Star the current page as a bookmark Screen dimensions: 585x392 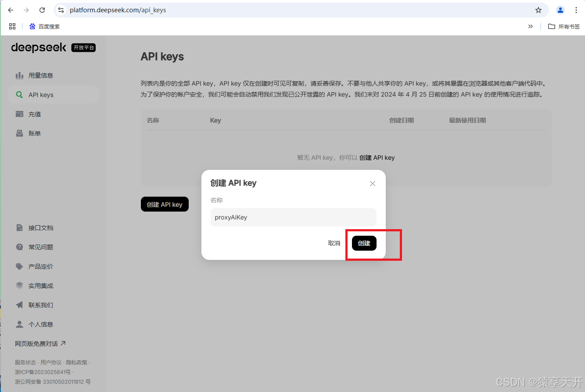pyautogui.click(x=538, y=10)
